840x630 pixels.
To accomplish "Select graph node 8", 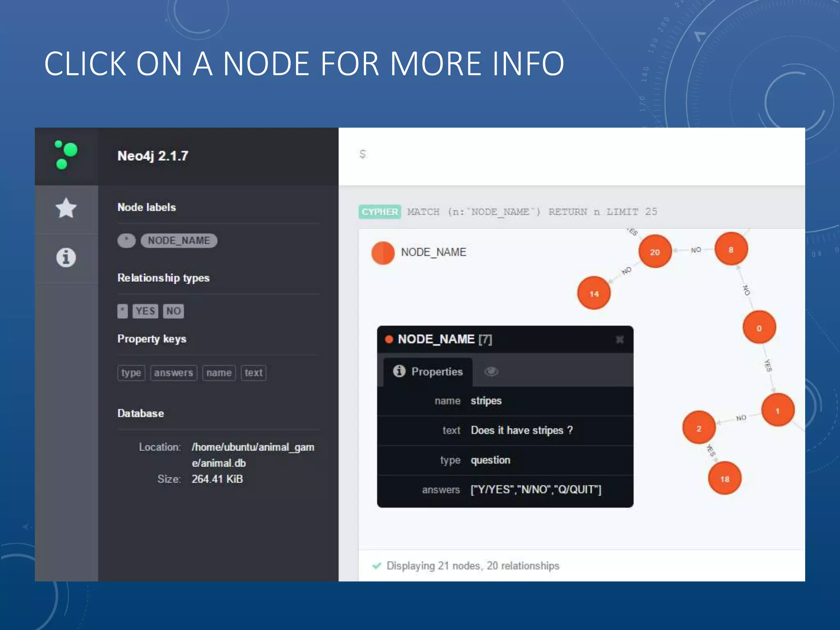I will (731, 249).
